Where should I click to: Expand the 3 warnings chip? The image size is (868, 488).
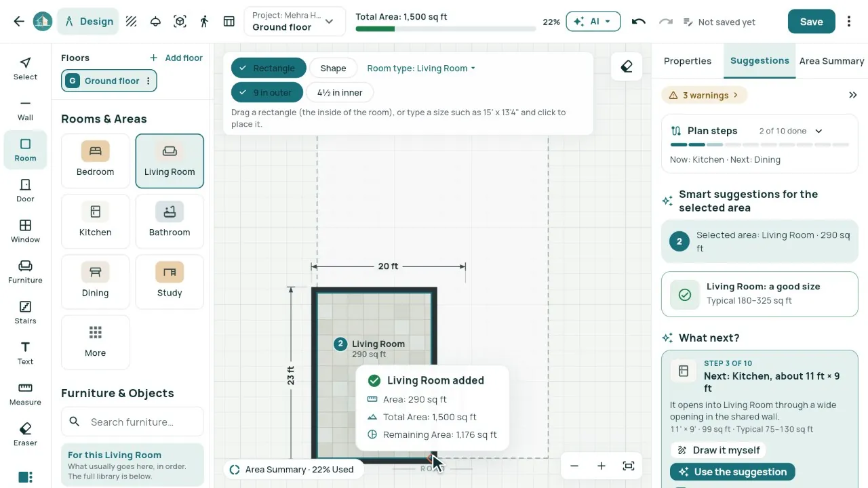pos(705,95)
